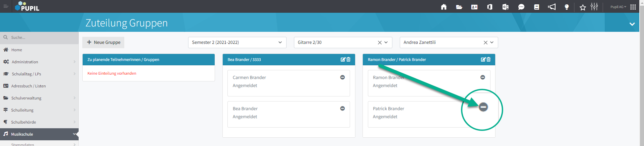The height and width of the screenshot is (146, 644).
Task: Open the hamburger menu at top left
Action: pyautogui.click(x=6, y=6)
